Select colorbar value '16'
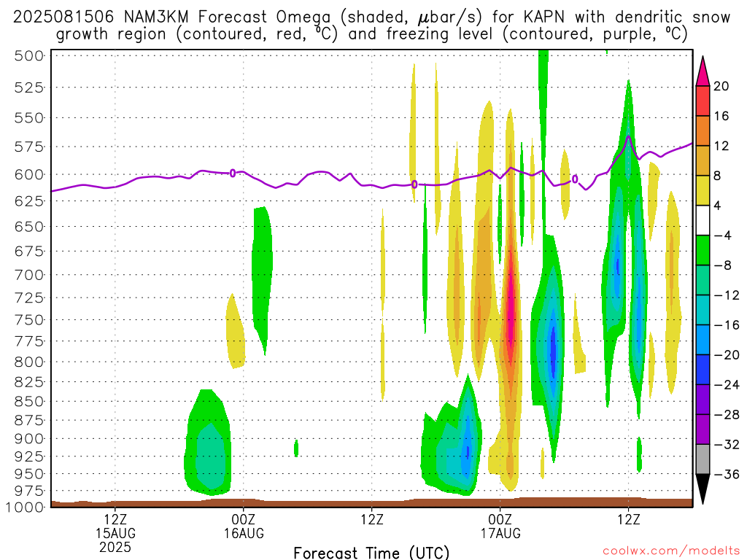Image resolution: width=747 pixels, height=560 pixels. point(721,116)
